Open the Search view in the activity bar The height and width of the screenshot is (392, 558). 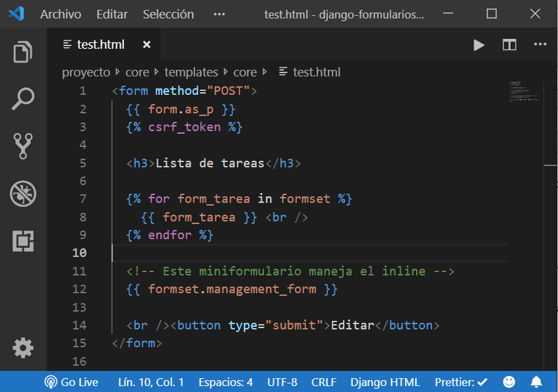pos(23,98)
